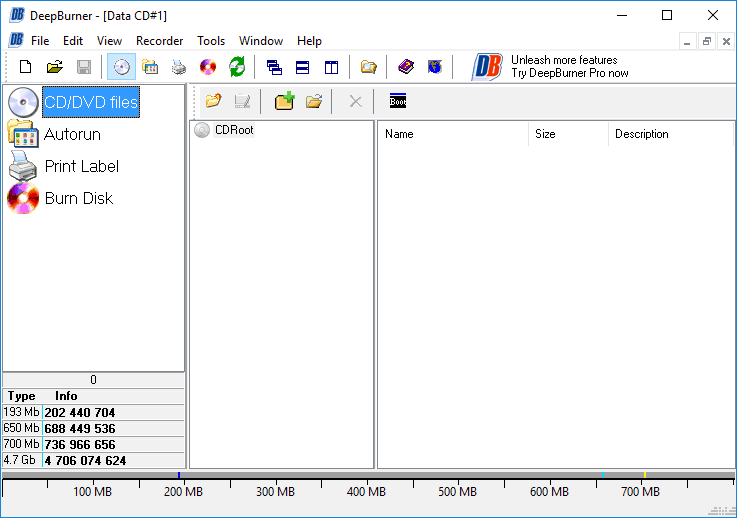Viewport: 737px width, 518px height.
Task: Click the DeepBurner Pro DB logo
Action: click(x=487, y=67)
